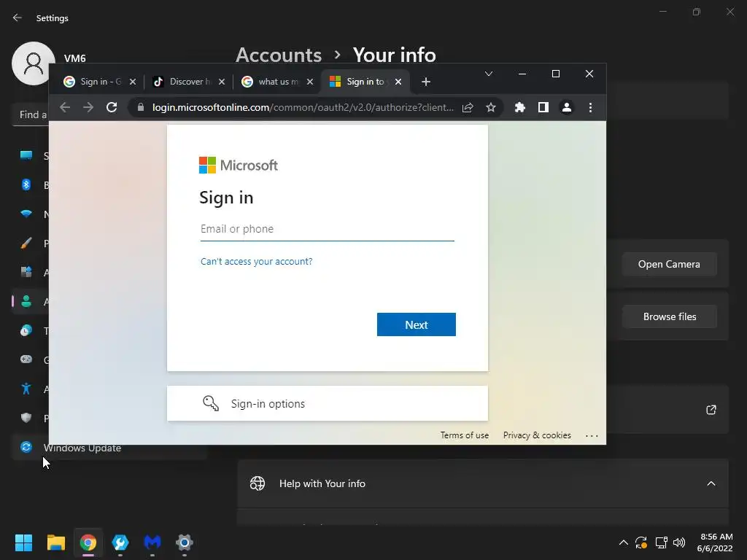
Task: Click the blue Next button
Action: [x=417, y=324]
